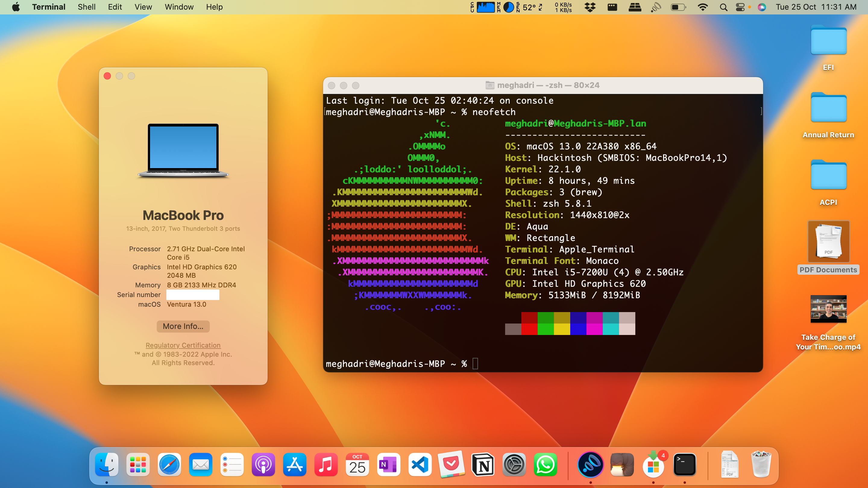
Task: Click the Dropbox menu bar icon
Action: 590,7
